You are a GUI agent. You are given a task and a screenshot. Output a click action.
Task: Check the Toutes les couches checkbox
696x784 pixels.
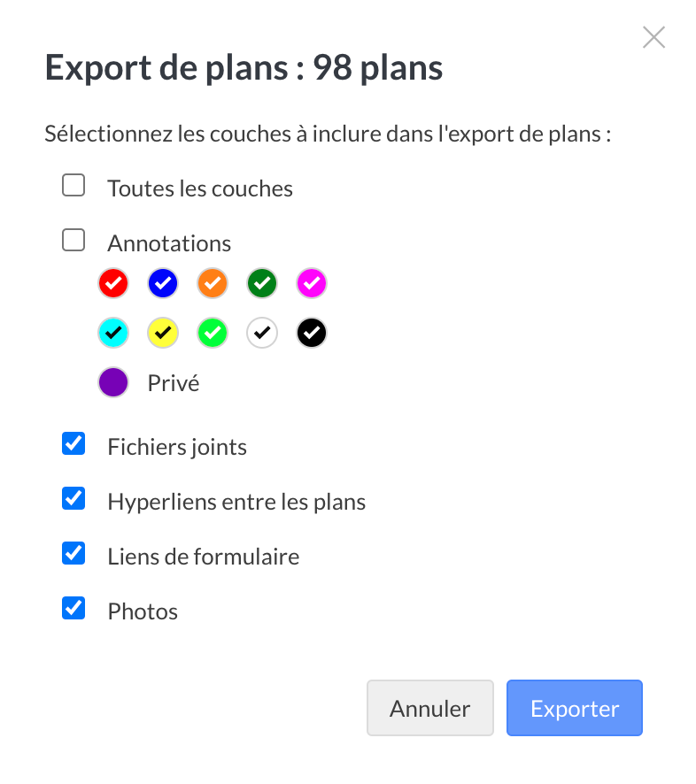pos(73,186)
